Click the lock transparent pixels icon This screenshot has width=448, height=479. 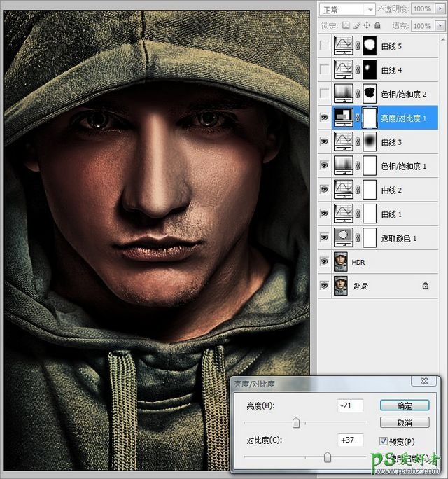pyautogui.click(x=347, y=26)
